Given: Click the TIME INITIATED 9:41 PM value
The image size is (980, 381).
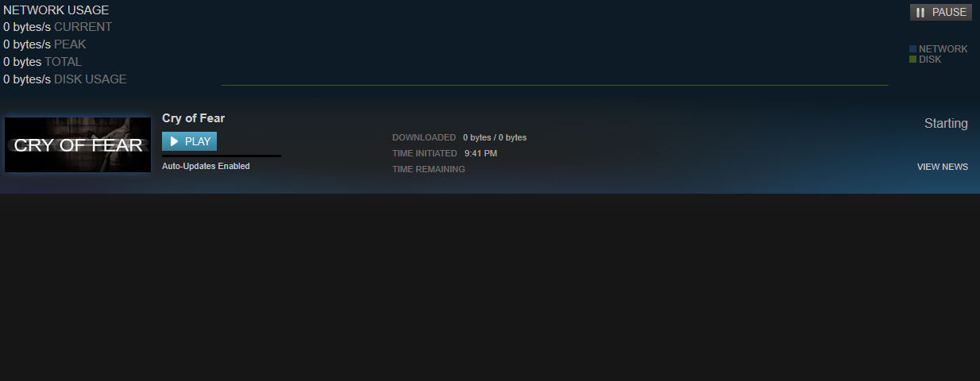Looking at the screenshot, I should coord(480,153).
